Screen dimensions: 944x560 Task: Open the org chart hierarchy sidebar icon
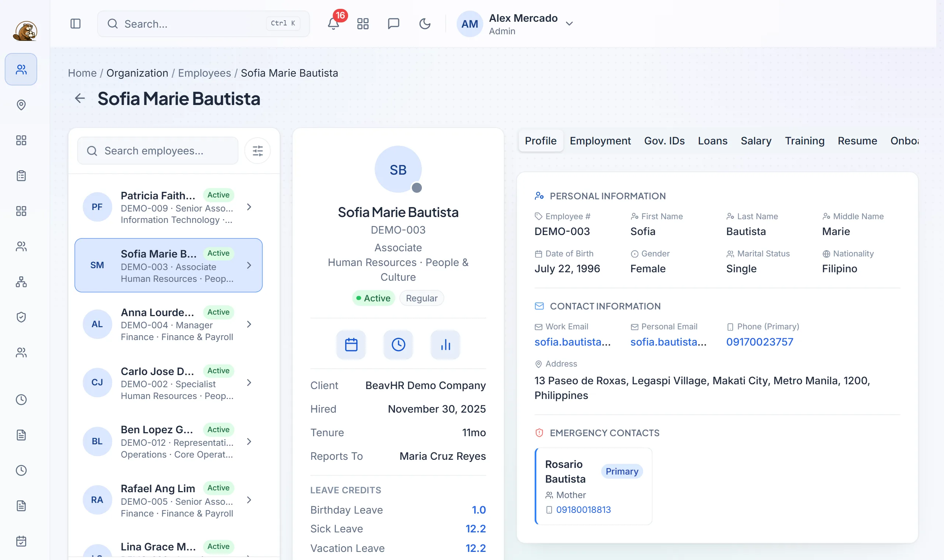(x=21, y=282)
